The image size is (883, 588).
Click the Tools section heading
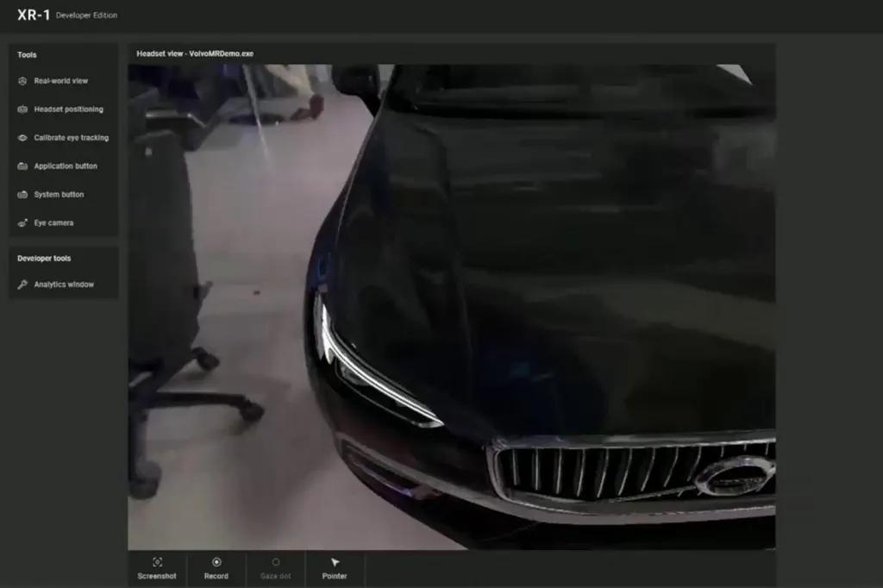(27, 54)
